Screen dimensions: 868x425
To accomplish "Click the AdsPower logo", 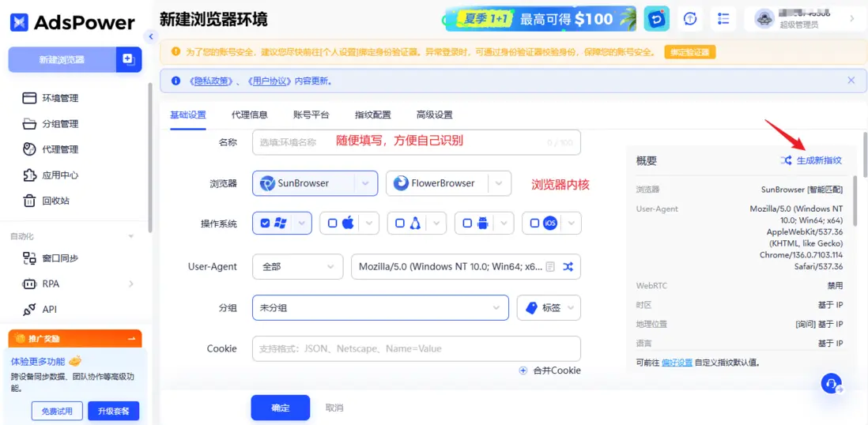I will click(73, 22).
